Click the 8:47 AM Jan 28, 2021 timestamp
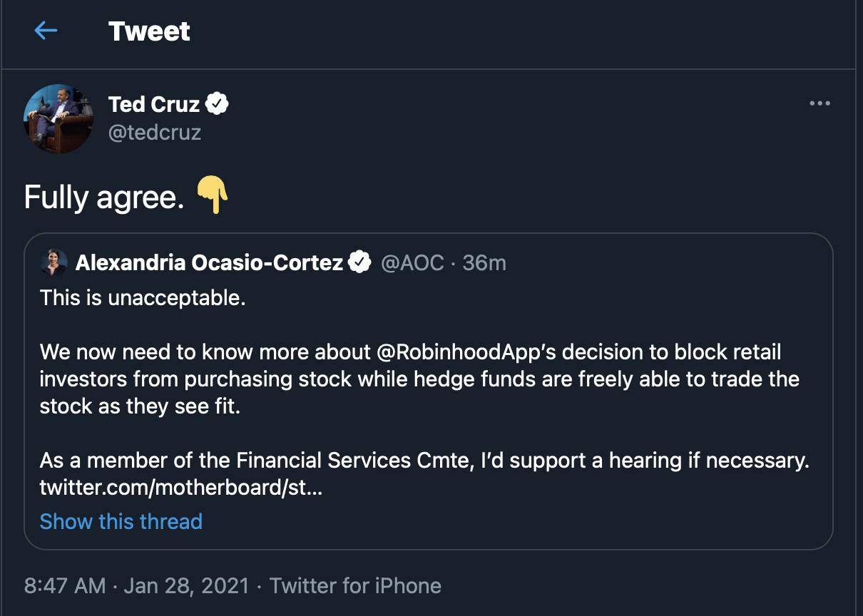 (x=136, y=586)
